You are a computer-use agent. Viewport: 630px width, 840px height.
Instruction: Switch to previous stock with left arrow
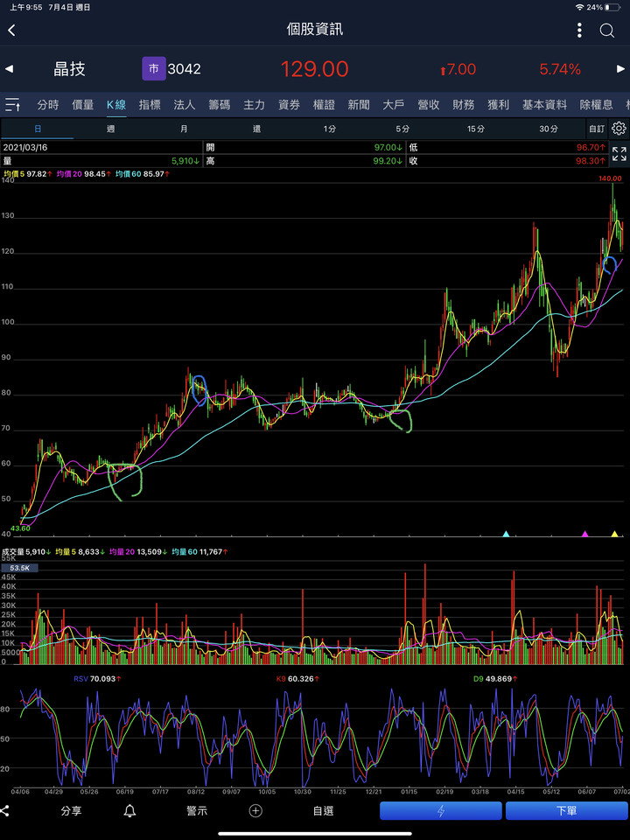coord(10,69)
